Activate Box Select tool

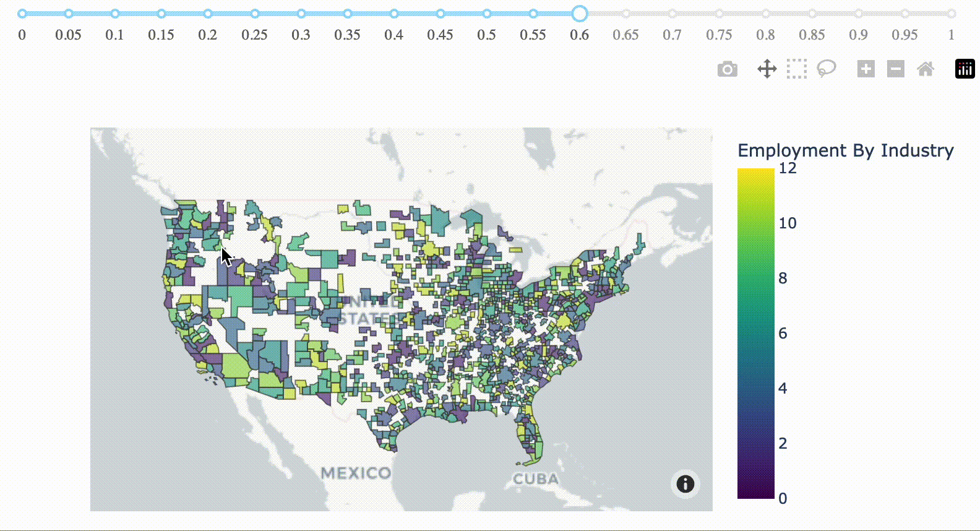point(797,69)
